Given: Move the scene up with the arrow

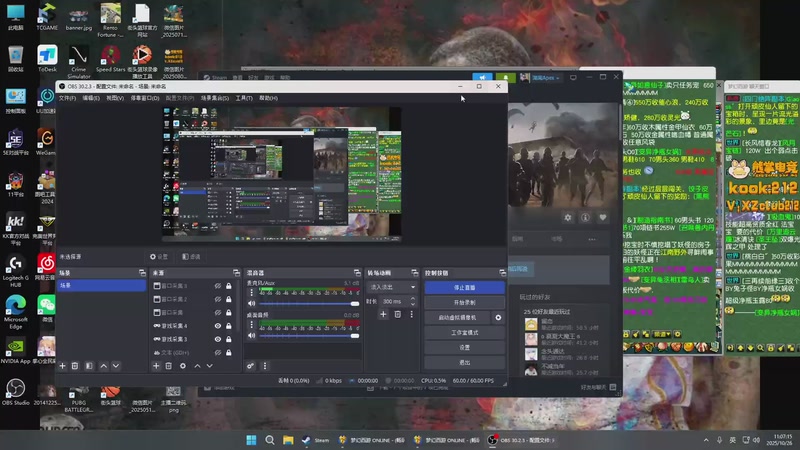Looking at the screenshot, I should point(104,366).
